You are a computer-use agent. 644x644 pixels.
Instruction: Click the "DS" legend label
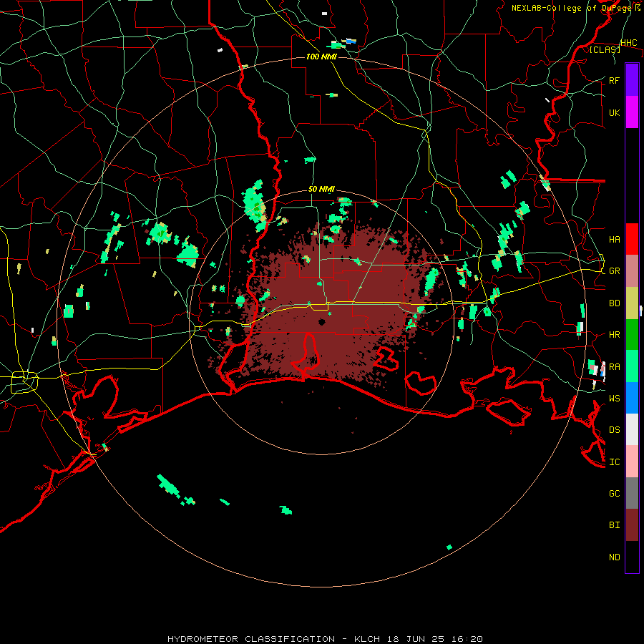tap(615, 429)
